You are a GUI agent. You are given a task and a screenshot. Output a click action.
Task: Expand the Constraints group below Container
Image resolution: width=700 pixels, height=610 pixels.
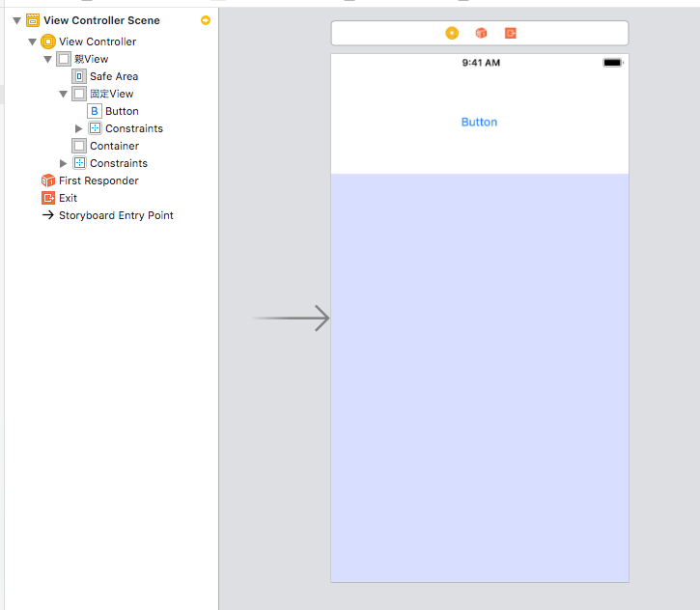tap(64, 163)
